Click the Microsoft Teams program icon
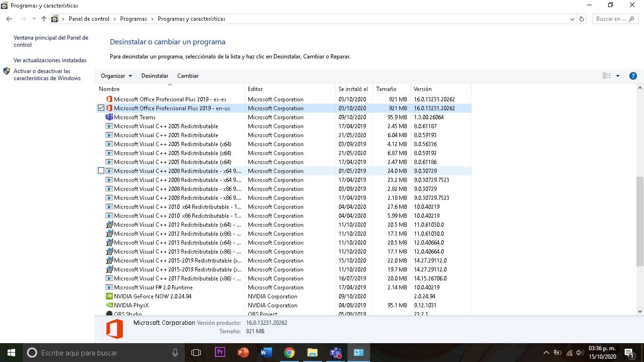The height and width of the screenshot is (362, 644). [109, 117]
